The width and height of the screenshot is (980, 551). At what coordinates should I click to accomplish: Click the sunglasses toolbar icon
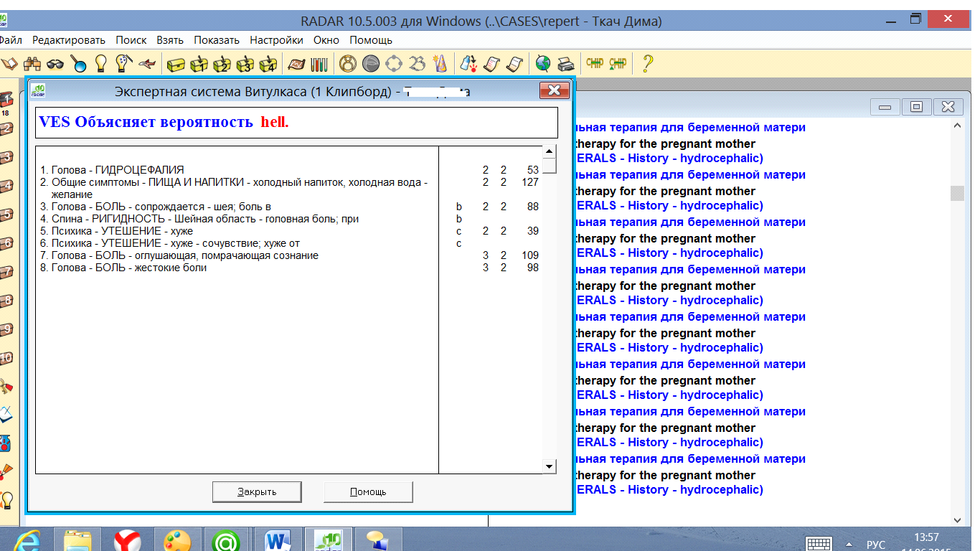tap(55, 64)
